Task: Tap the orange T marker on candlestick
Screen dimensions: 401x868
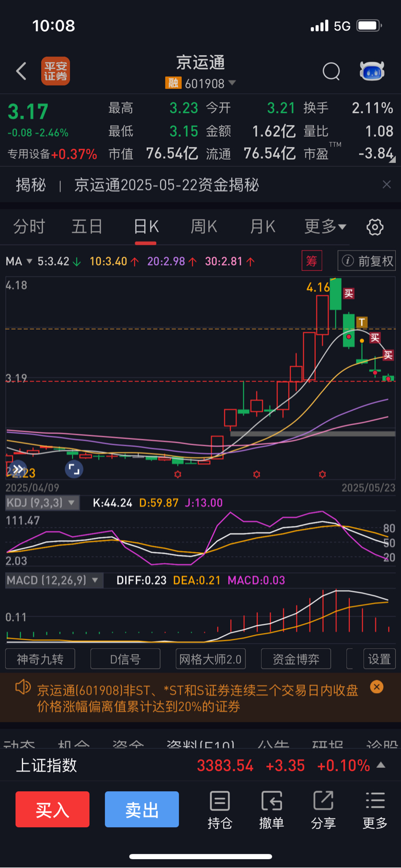Action: 361,322
